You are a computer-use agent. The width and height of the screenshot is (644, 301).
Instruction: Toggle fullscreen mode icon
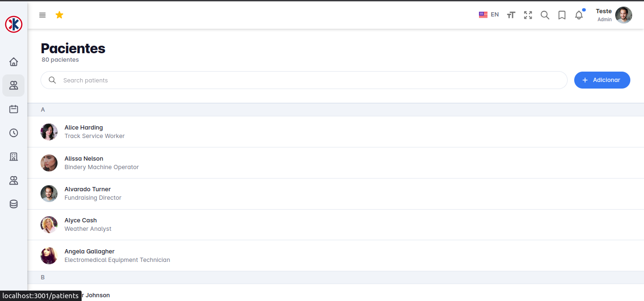[x=528, y=15]
